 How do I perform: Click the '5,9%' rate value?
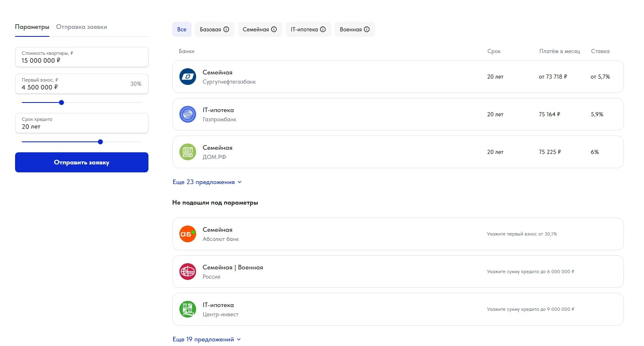(x=597, y=114)
